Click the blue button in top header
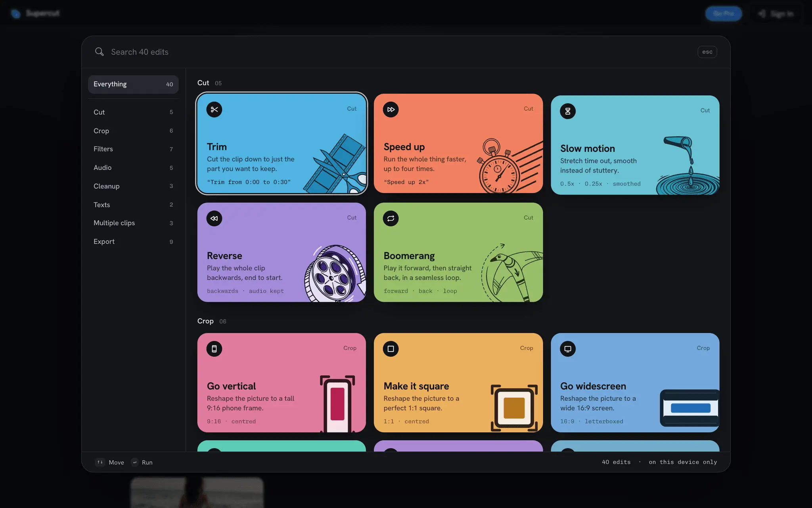Screen dimensions: 812x508 click(724, 13)
